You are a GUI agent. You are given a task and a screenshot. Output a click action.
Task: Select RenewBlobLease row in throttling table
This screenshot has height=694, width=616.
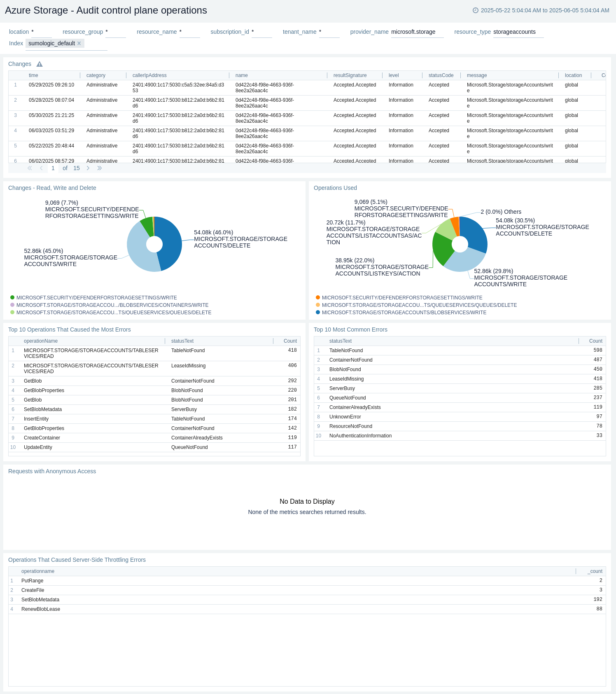(x=307, y=609)
